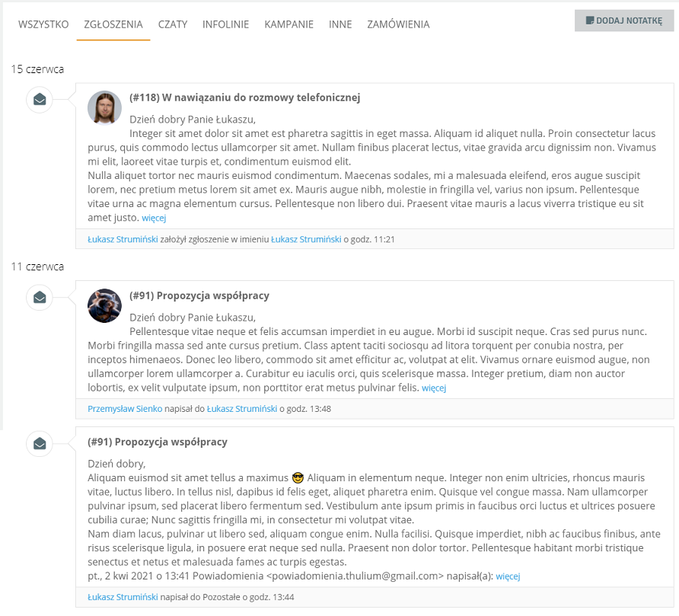This screenshot has width=679, height=616.
Task: Expand ticket #118 message with więcej
Action: point(154,218)
